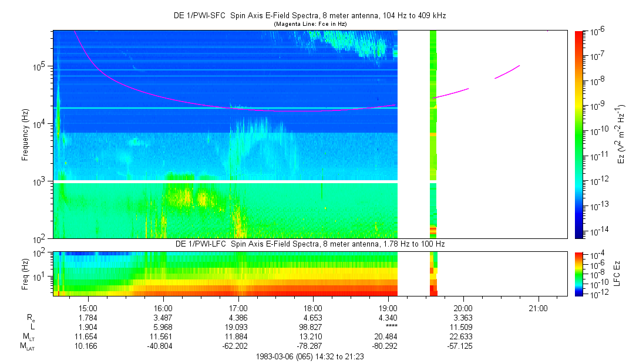
Task: Click the LFC Ez small colorbar
Action: tap(579, 273)
